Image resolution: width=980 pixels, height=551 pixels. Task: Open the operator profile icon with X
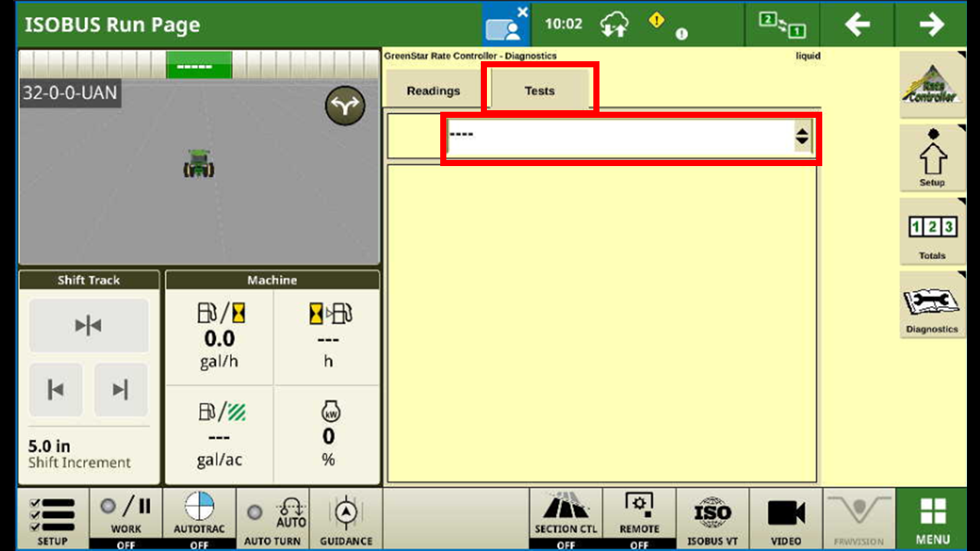(x=506, y=24)
